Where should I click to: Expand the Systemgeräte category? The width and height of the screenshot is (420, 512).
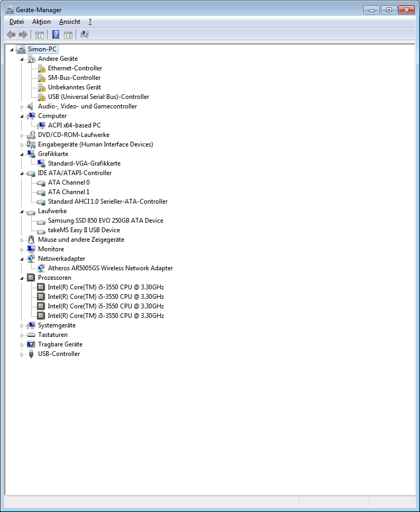tap(22, 326)
